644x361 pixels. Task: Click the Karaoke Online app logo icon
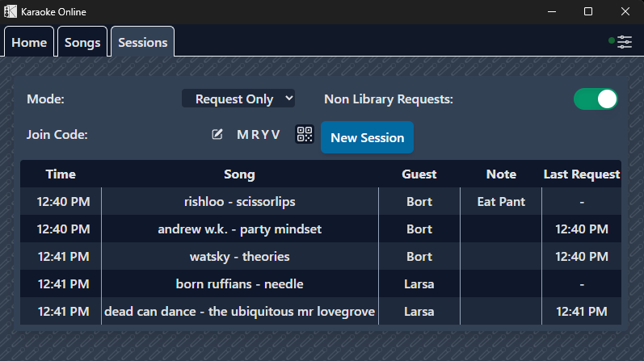pos(11,11)
